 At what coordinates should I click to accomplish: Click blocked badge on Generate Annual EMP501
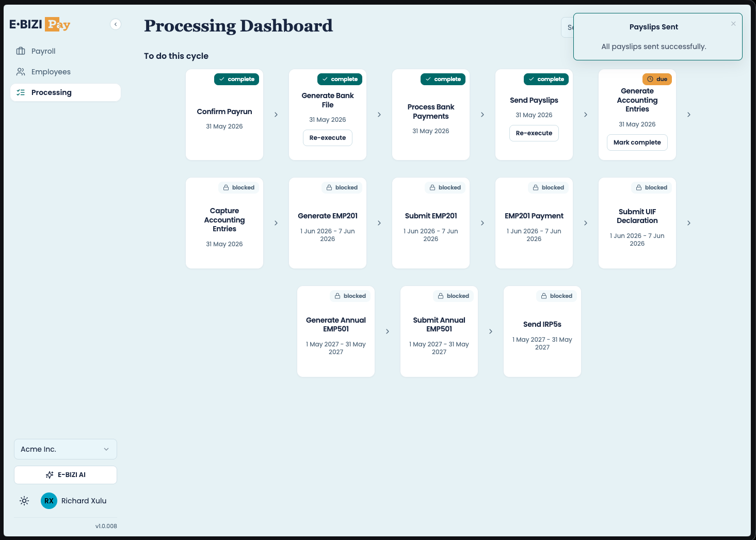(350, 296)
